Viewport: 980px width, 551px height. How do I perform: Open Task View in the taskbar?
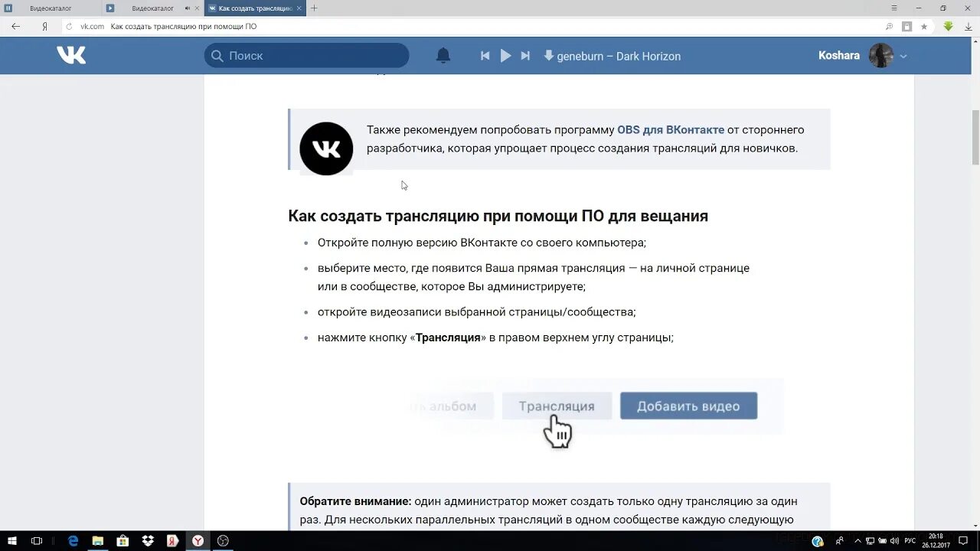pos(37,541)
